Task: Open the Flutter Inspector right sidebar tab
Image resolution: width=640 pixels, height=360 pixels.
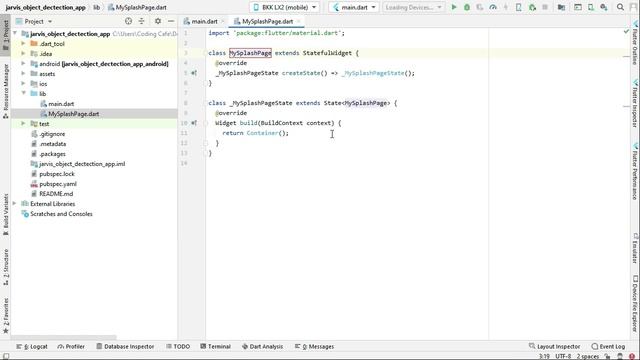Action: tap(635, 103)
